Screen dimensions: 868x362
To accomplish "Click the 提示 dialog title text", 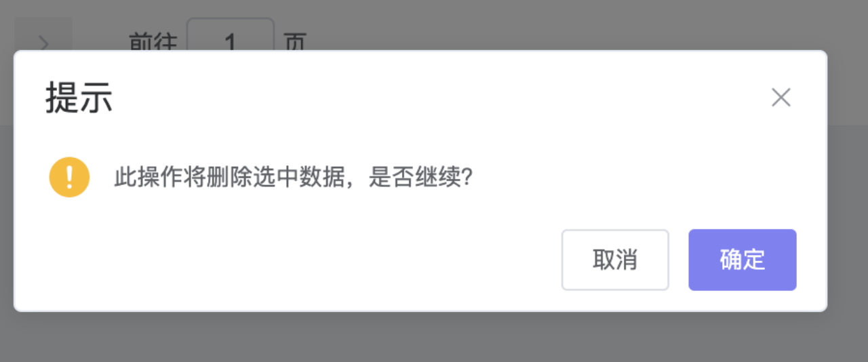I will [79, 98].
